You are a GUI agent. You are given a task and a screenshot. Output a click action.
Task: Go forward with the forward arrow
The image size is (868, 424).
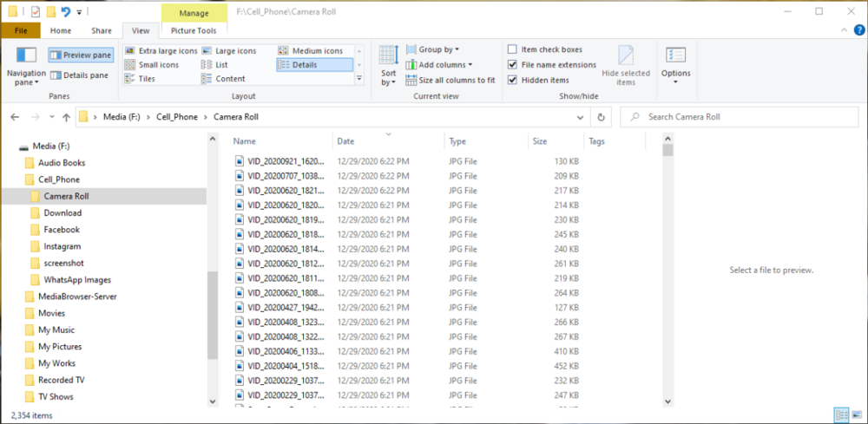tap(35, 117)
